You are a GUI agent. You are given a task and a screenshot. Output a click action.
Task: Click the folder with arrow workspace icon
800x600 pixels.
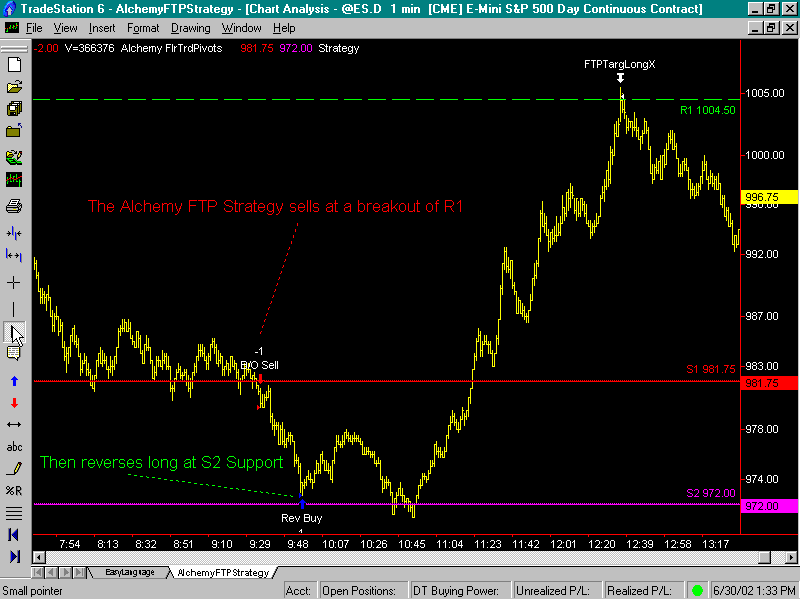tap(14, 131)
